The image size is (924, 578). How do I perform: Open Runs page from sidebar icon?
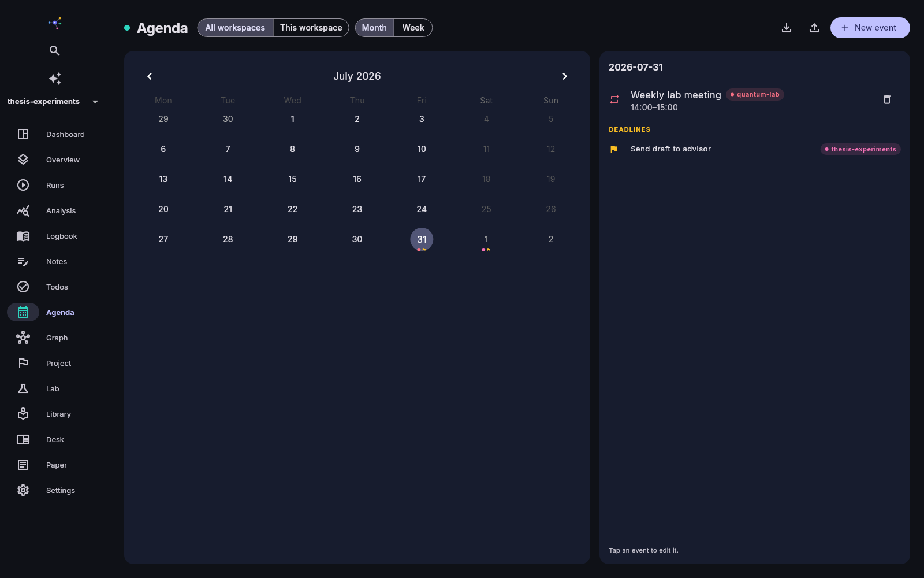pos(23,185)
